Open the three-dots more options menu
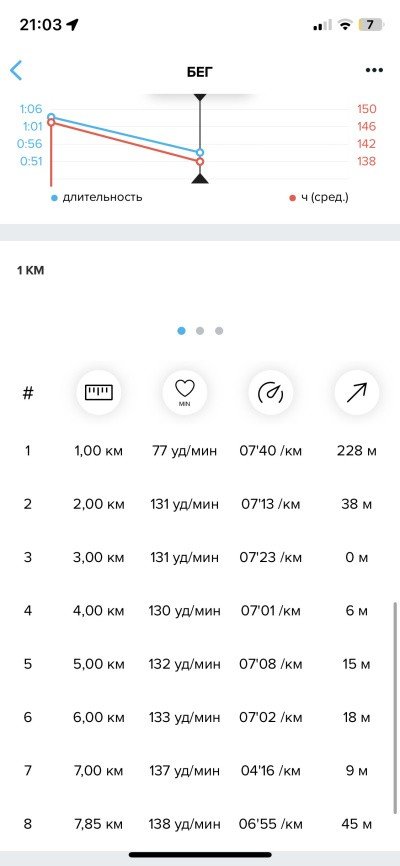 pyautogui.click(x=374, y=71)
